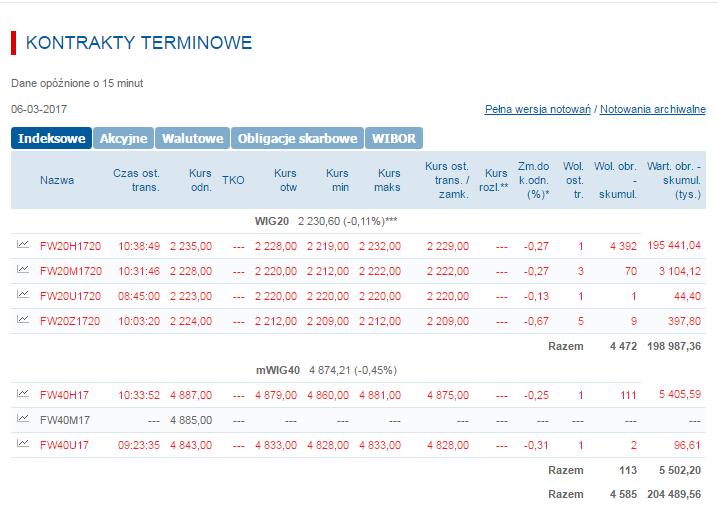The width and height of the screenshot is (718, 510).
Task: Click the WIG20 2 230,60 index line
Action: point(326,222)
